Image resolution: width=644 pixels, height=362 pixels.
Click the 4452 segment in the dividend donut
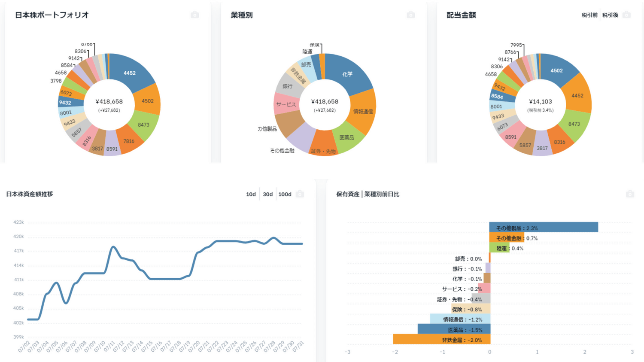coord(577,95)
